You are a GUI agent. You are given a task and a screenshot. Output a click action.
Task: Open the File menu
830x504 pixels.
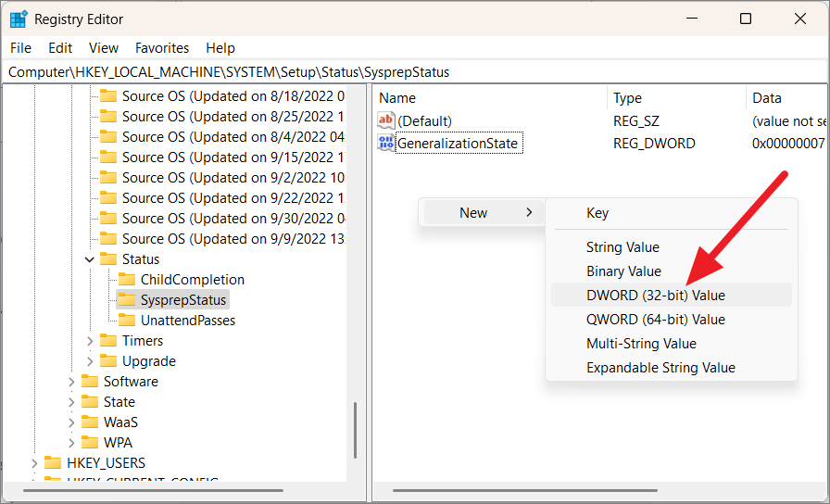coord(20,47)
